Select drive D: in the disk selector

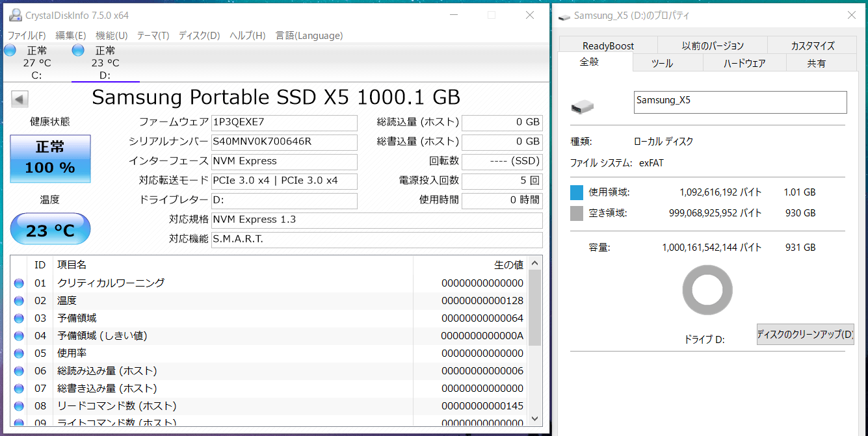pos(105,63)
